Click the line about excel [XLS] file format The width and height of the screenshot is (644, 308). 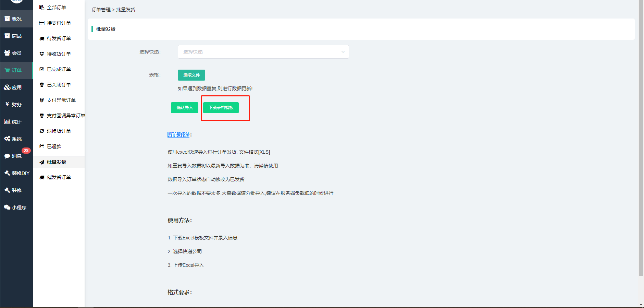[219, 152]
